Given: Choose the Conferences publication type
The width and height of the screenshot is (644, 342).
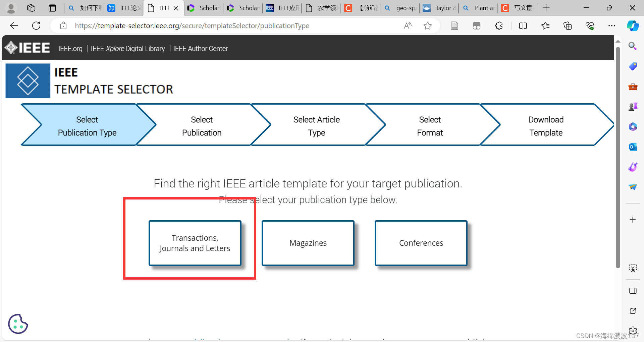Looking at the screenshot, I should pyautogui.click(x=421, y=243).
